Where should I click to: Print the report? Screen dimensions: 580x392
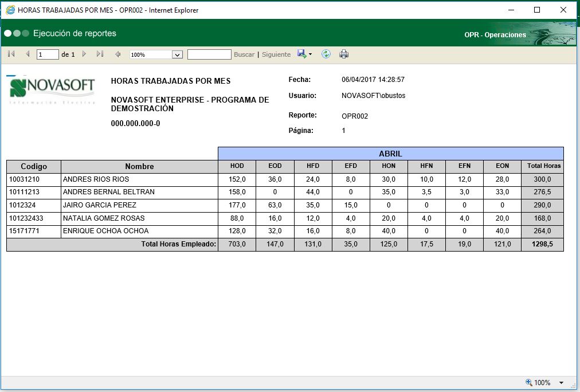(x=344, y=54)
